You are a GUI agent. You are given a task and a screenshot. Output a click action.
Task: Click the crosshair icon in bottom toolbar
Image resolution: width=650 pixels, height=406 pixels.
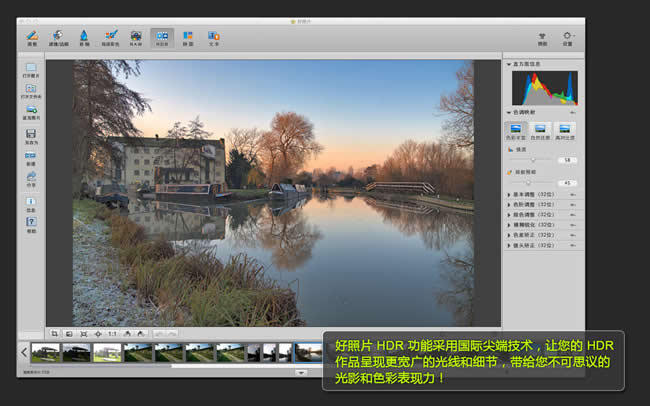tap(98, 333)
